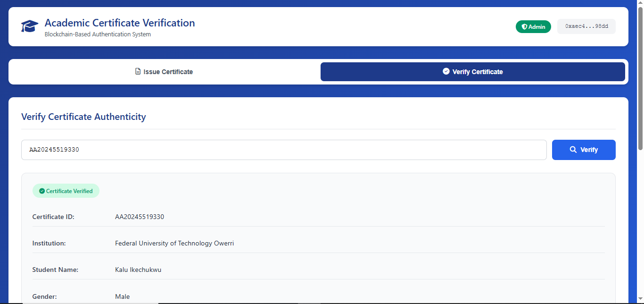Select the Verify Certificate tab label
This screenshot has width=644, height=304.
pyautogui.click(x=477, y=72)
